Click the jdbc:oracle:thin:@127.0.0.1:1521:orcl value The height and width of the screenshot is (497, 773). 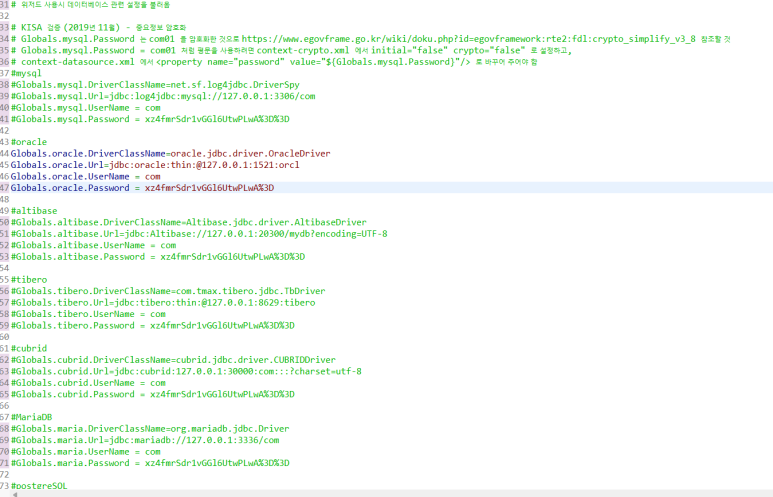coord(204,165)
